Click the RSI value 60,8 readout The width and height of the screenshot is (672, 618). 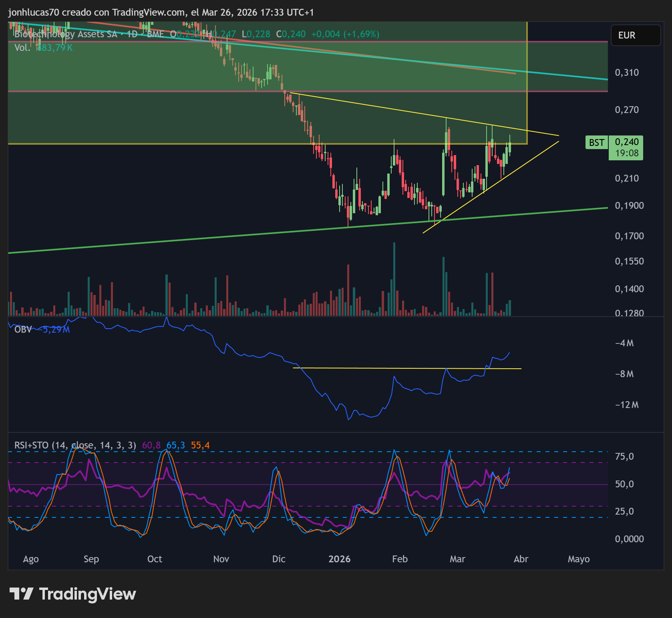(151, 445)
